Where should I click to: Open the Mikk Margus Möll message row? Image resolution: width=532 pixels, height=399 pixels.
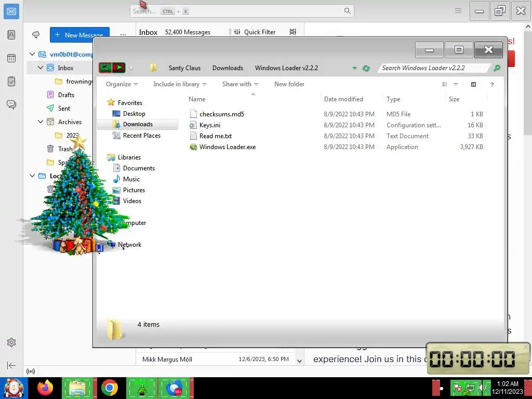pos(216,359)
